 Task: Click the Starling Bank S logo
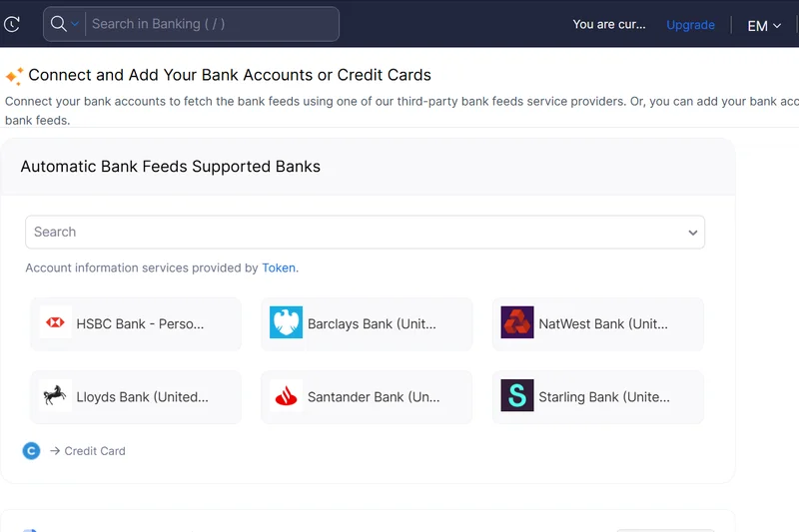coord(517,396)
